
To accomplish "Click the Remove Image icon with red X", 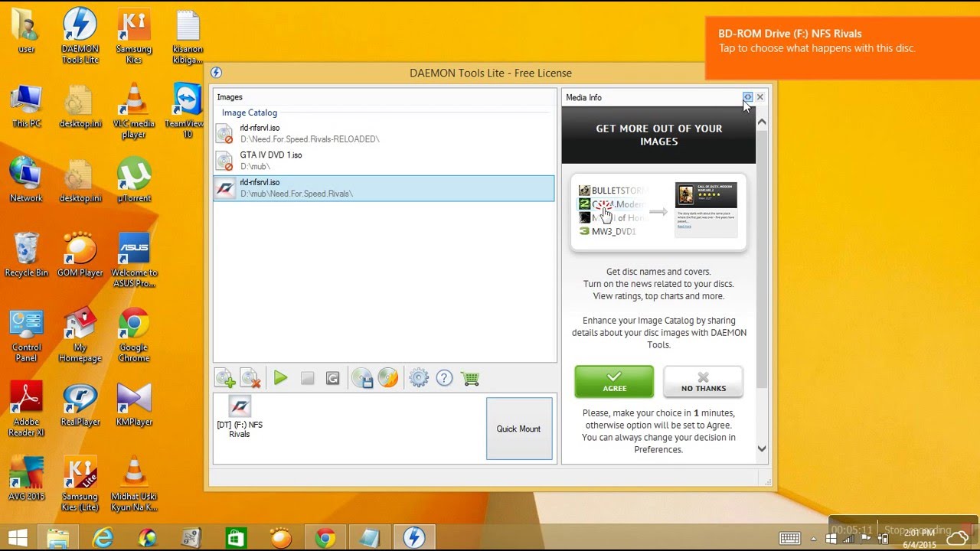I will pyautogui.click(x=250, y=378).
